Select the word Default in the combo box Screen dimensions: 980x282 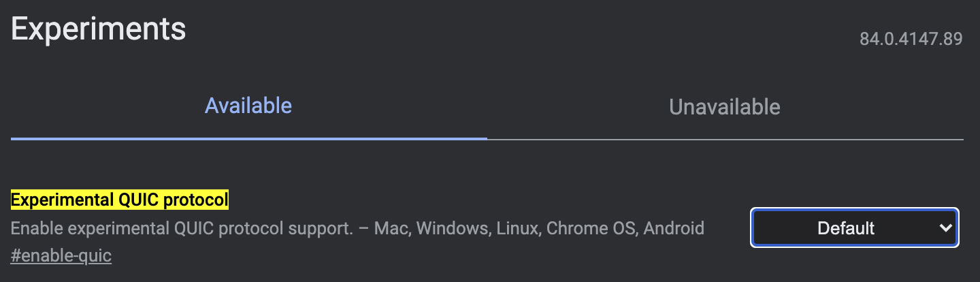click(846, 228)
